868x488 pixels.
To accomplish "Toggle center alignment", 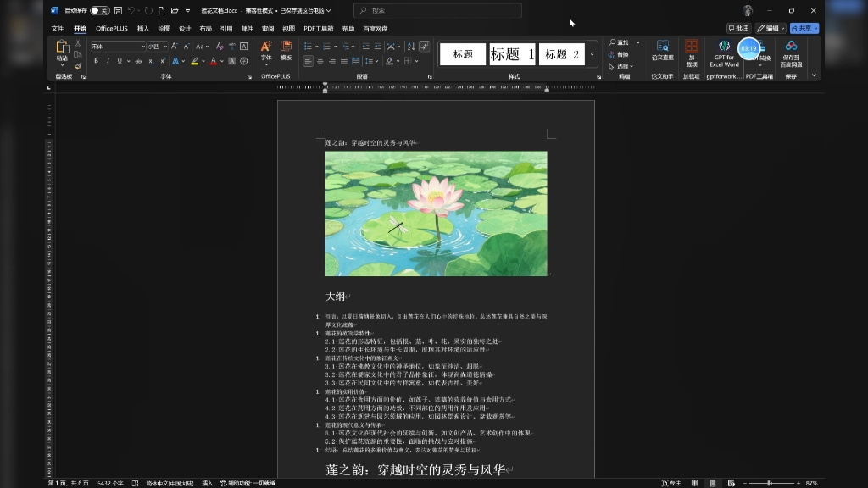I will 320,61.
